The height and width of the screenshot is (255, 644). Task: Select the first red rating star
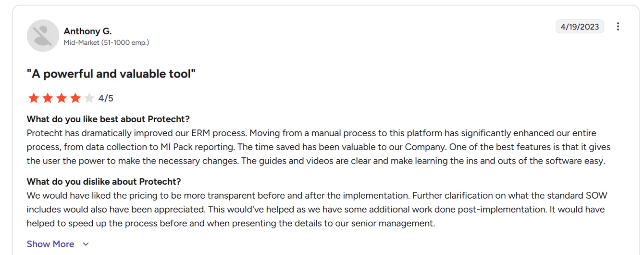click(34, 98)
